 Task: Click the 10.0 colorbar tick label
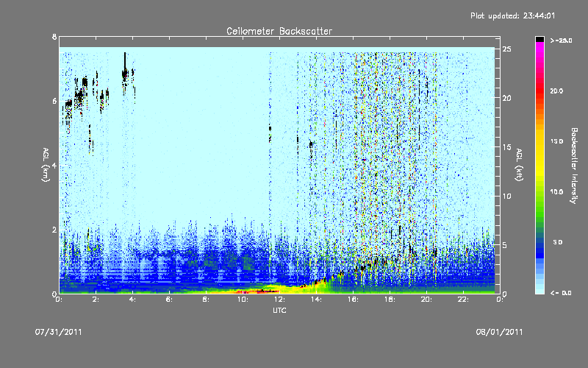click(x=556, y=192)
